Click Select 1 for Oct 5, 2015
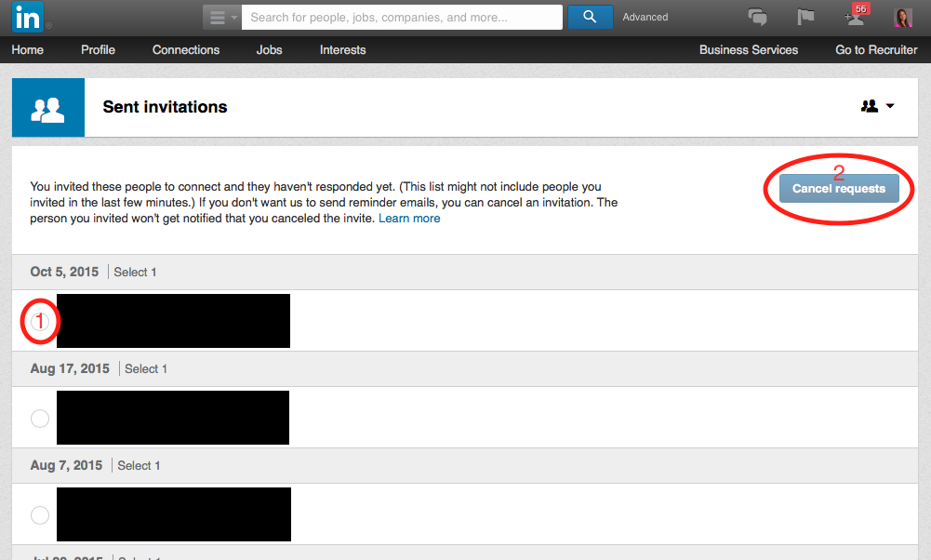The height and width of the screenshot is (560, 931). (135, 272)
